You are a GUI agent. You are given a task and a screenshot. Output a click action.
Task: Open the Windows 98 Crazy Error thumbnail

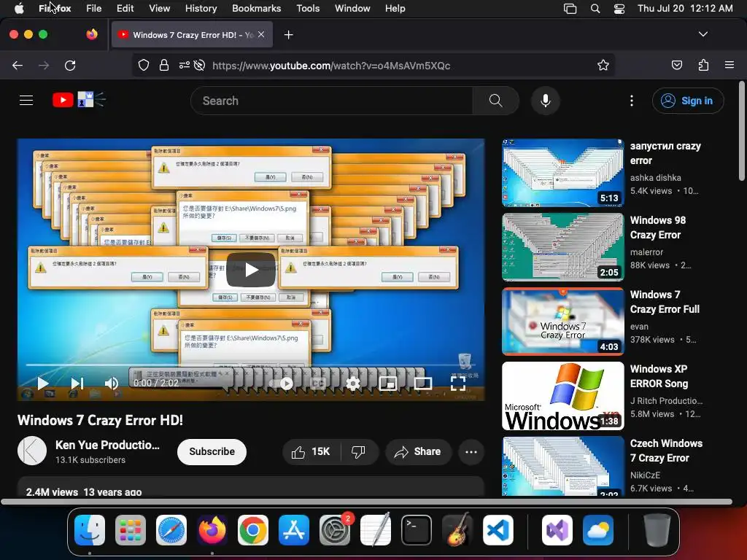pyautogui.click(x=562, y=247)
